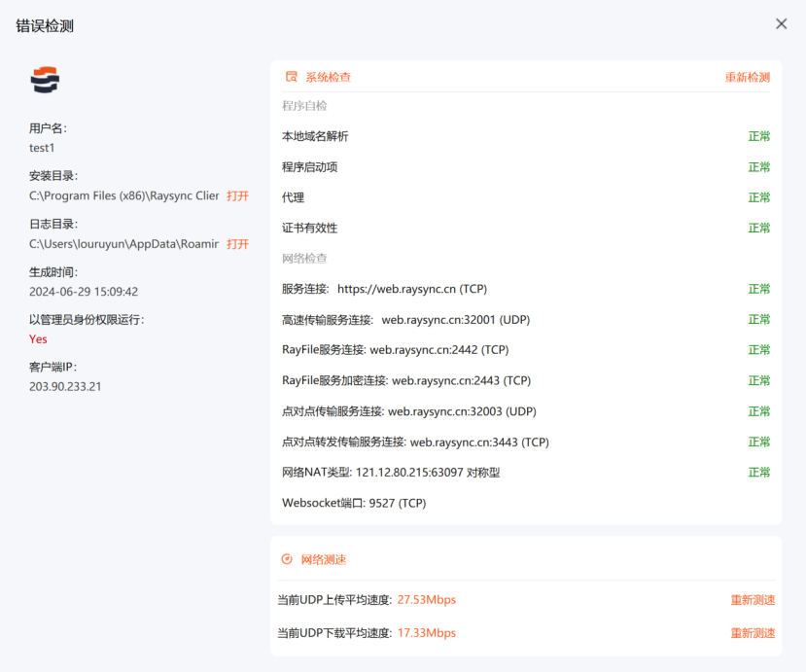Click the https://web.raysync.cn service connection row

pos(384,289)
